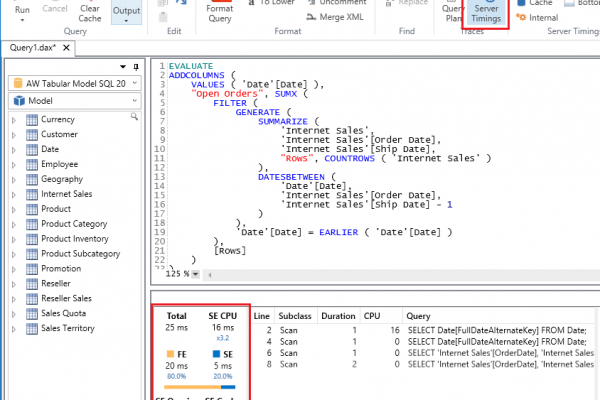Clear the cache with Clear Cache
The height and width of the screenshot is (400, 600).
[x=90, y=13]
